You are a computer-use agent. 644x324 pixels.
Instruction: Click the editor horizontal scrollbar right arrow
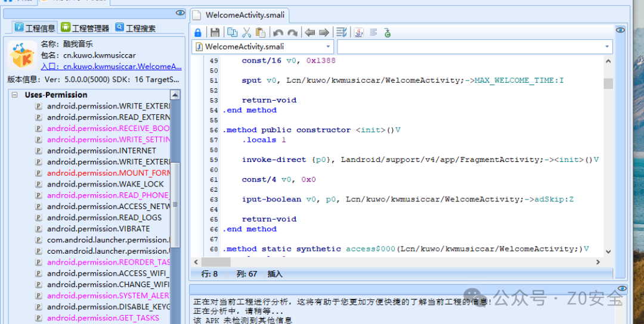pyautogui.click(x=598, y=261)
